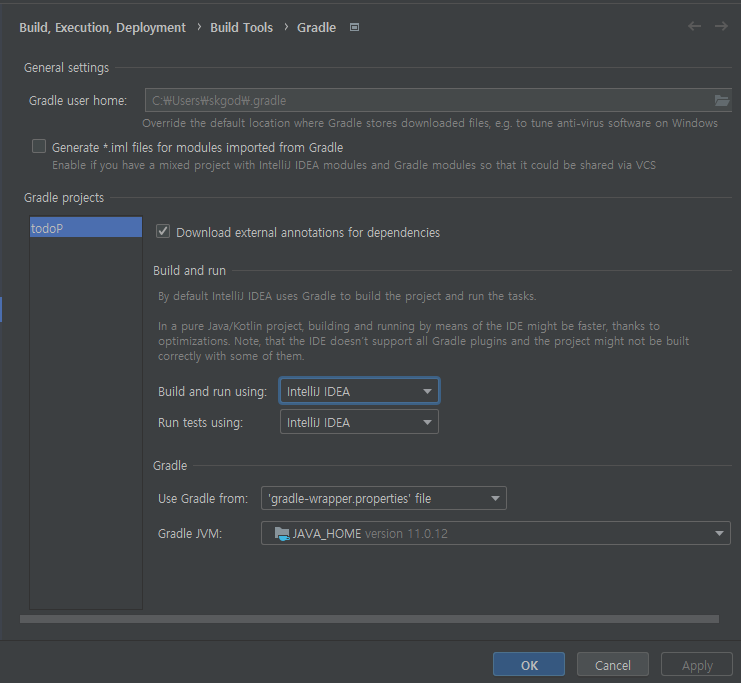
Task: Click the Build, Execution, Deployment breadcrumb
Action: [x=103, y=28]
